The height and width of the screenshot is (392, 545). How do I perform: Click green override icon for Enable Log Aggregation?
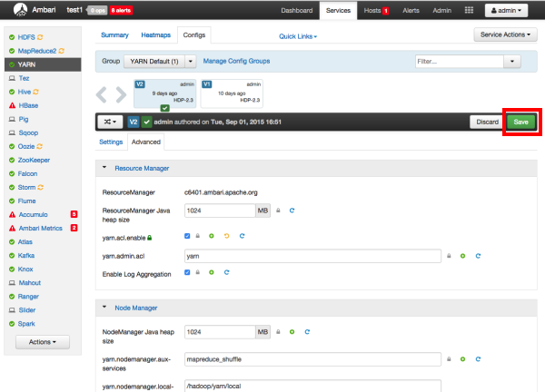[212, 272]
